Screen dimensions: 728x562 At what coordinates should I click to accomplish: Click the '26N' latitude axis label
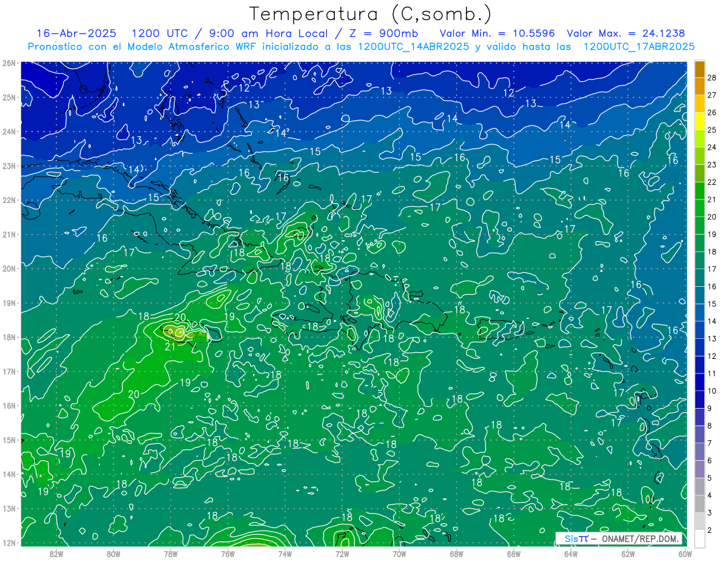coord(8,63)
